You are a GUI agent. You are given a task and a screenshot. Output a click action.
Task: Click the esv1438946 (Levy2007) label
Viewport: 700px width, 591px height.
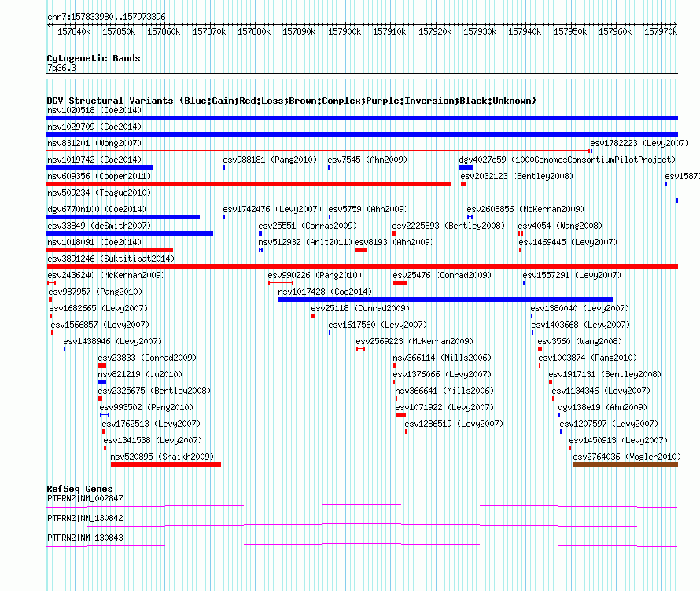(112, 341)
